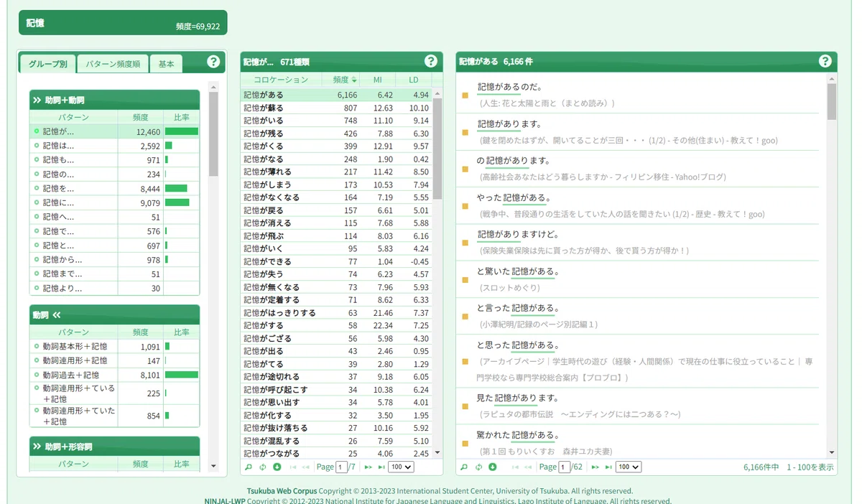Open help for the collocation panel
Image resolution: width=862 pixels, height=504 pixels.
(x=431, y=62)
